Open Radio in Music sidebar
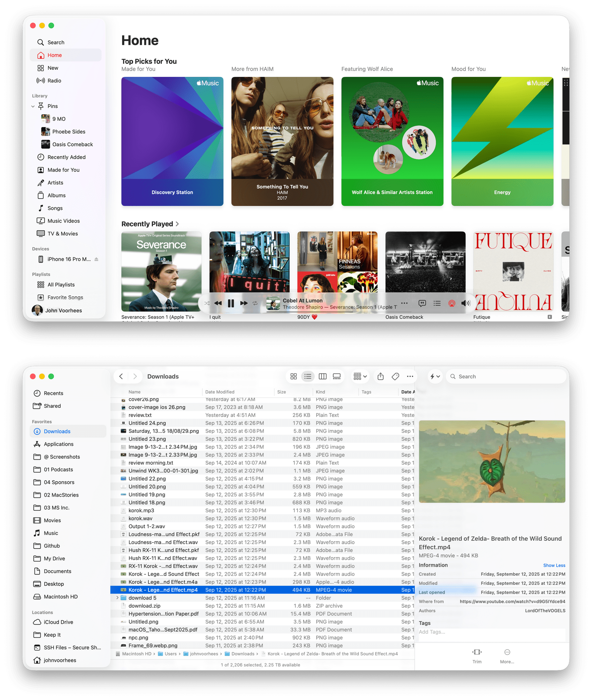 pos(65,81)
